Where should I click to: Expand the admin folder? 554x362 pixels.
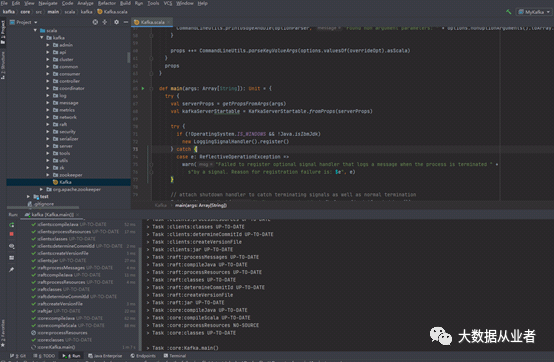click(48, 45)
